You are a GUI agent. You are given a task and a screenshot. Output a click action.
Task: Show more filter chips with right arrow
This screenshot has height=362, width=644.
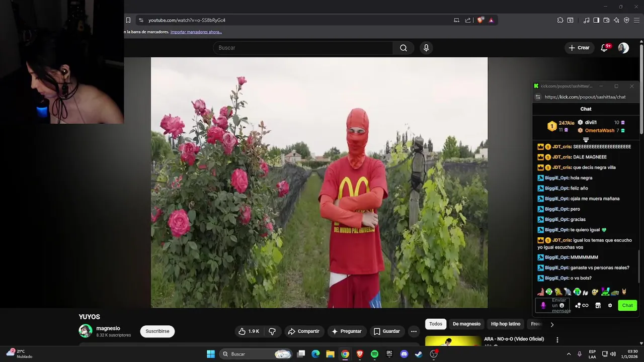pos(552,324)
